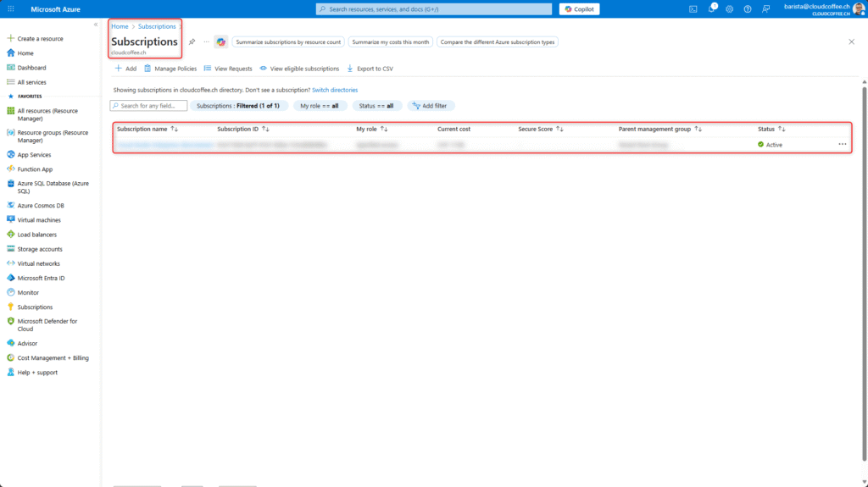Open the My role == all filter

coord(320,106)
